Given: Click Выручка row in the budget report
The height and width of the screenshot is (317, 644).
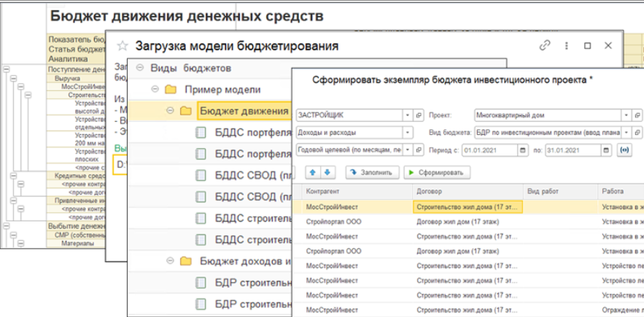Looking at the screenshot, I should point(77,78).
